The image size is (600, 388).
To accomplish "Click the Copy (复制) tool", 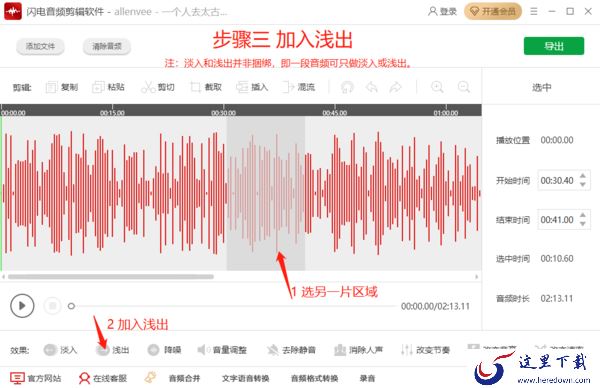I will [x=62, y=87].
